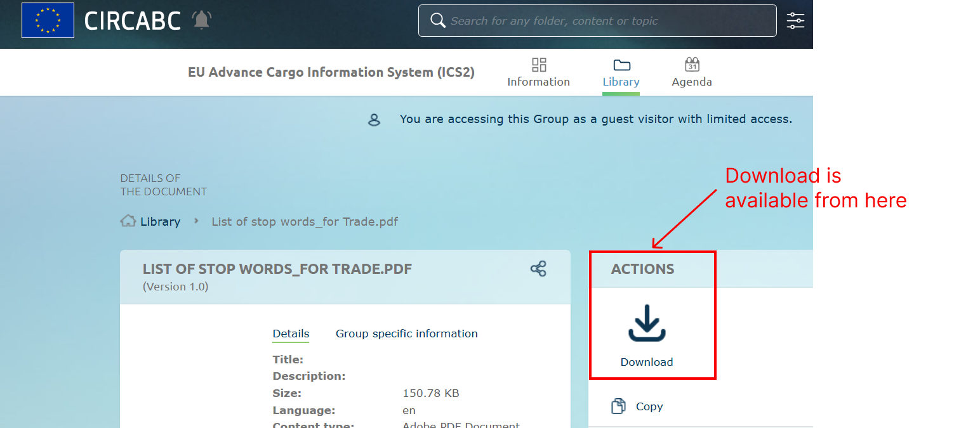
Task: Open notifications via the bell icon
Action: (x=201, y=20)
